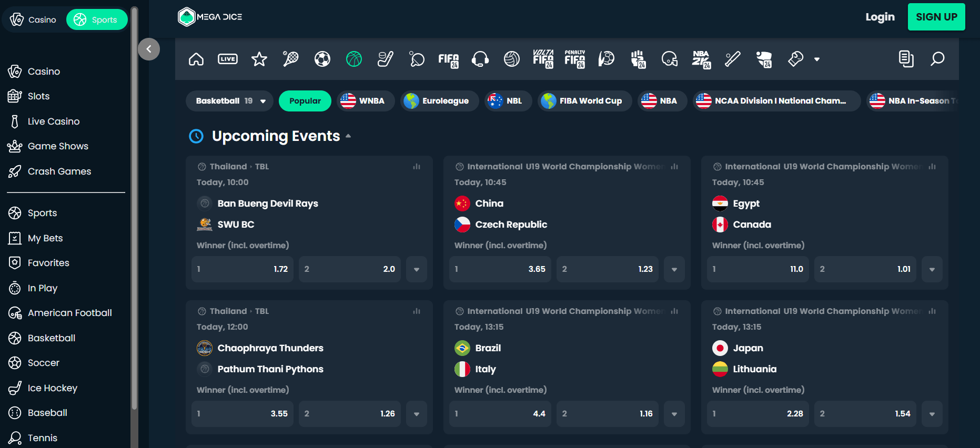Select the American football helmet icon
The width and height of the screenshot is (980, 448).
click(x=670, y=59)
